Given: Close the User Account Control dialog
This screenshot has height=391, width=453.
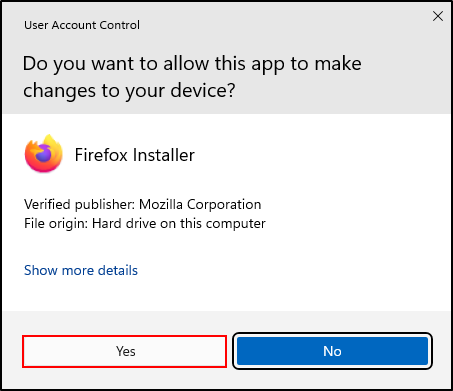Looking at the screenshot, I should click(x=438, y=16).
